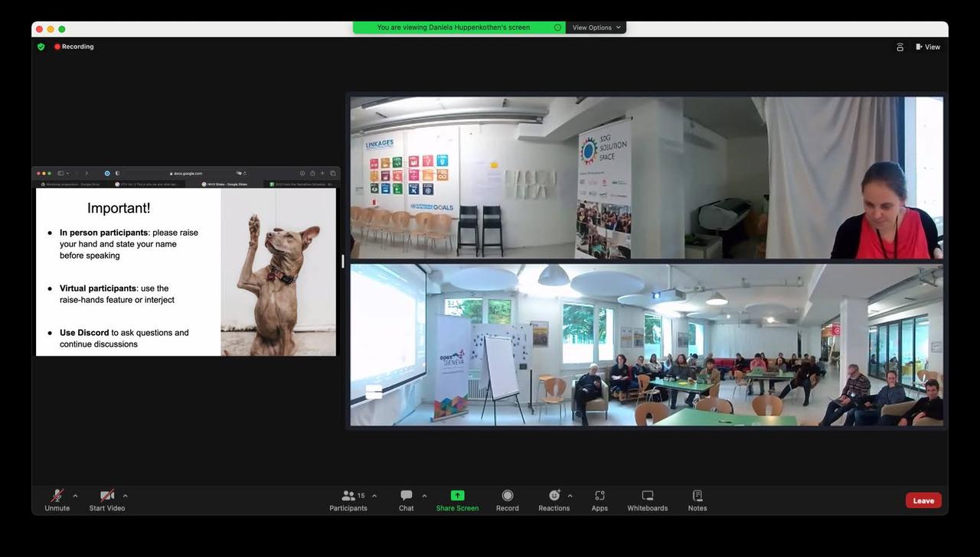Viewport: 980px width, 557px height.
Task: Unmute your microphone
Action: point(57,500)
